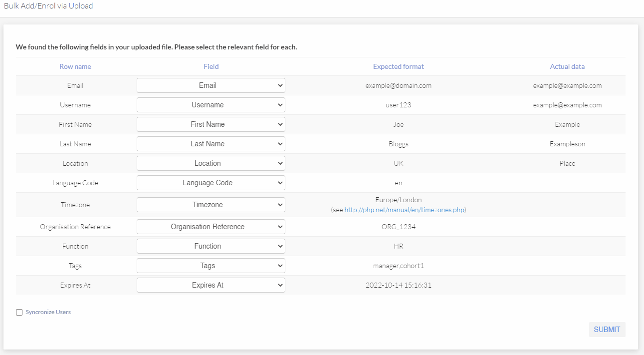This screenshot has width=644, height=355.
Task: Click the Actual data column header
Action: click(x=567, y=66)
